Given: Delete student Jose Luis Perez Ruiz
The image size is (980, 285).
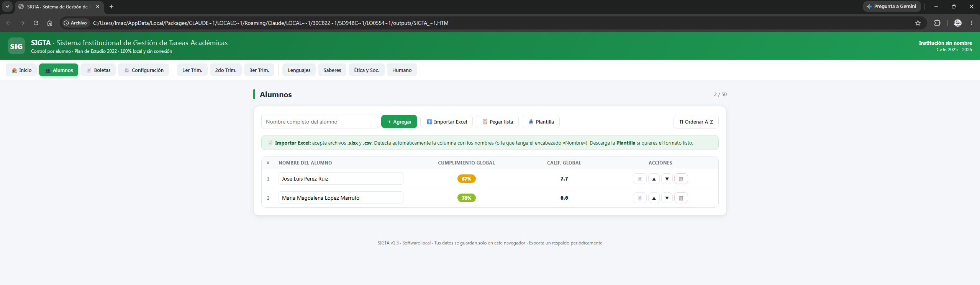Looking at the screenshot, I should pyautogui.click(x=681, y=179).
